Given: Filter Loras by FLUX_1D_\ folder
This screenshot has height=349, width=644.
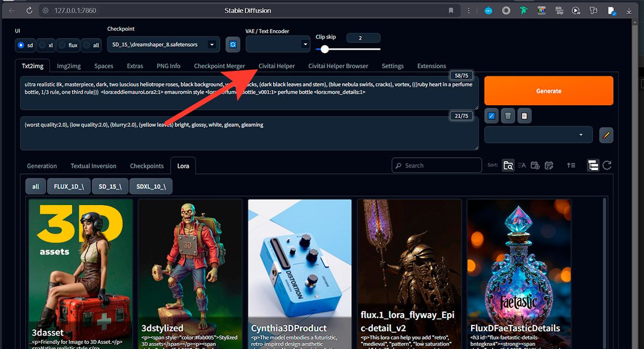Looking at the screenshot, I should [x=69, y=186].
